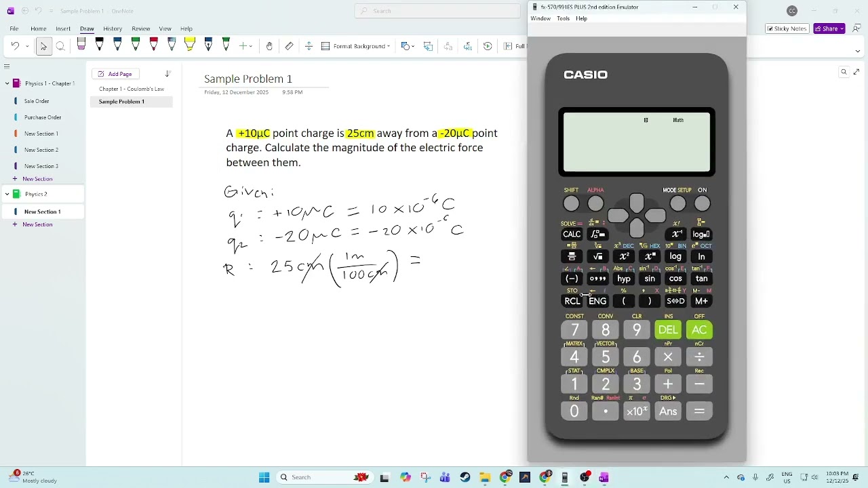The width and height of the screenshot is (868, 488).
Task: Show hidden system tray icons
Action: [x=726, y=478]
